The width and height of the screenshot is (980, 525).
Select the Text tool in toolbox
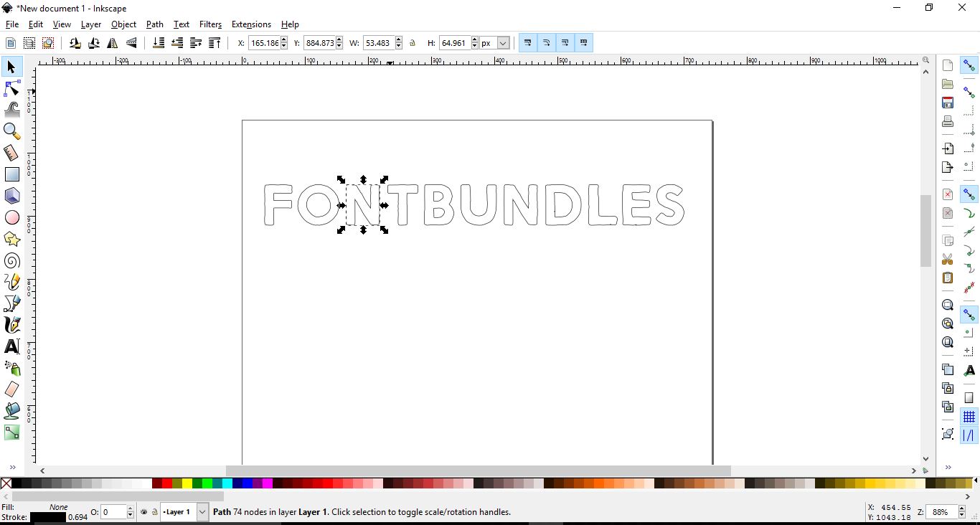click(11, 346)
